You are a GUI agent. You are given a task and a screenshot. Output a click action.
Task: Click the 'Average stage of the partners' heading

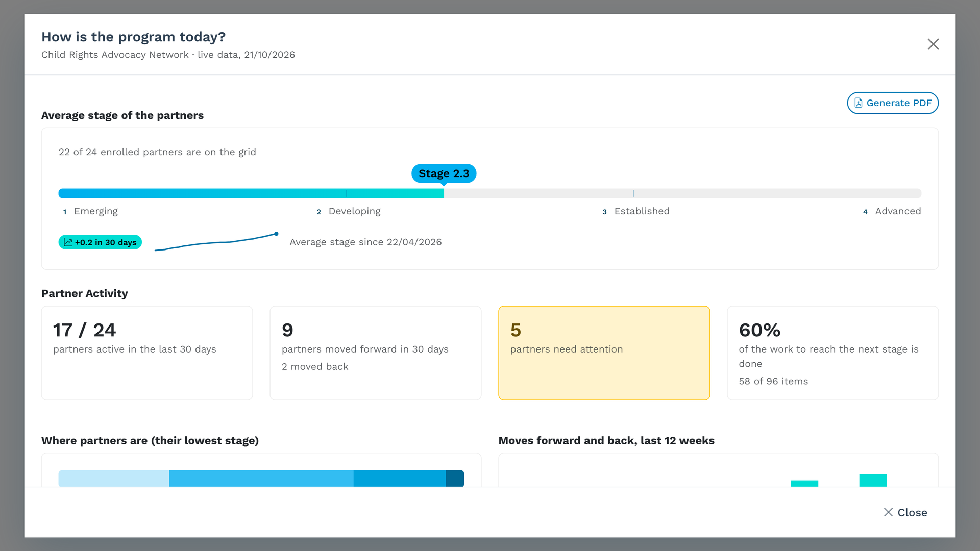(x=122, y=115)
